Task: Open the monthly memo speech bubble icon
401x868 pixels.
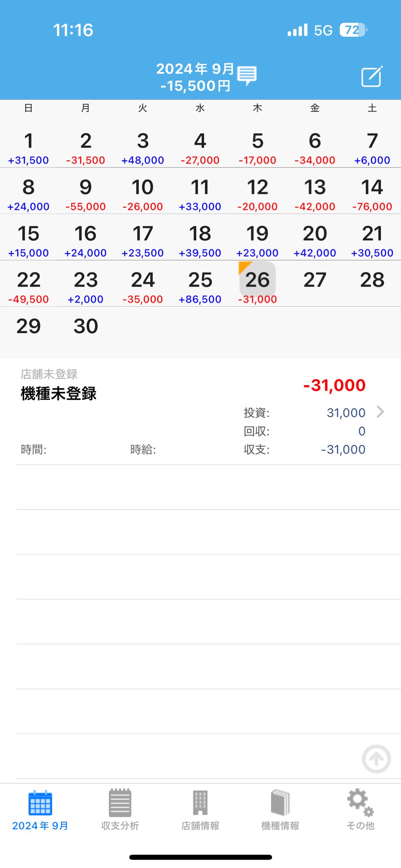Action: 247,75
